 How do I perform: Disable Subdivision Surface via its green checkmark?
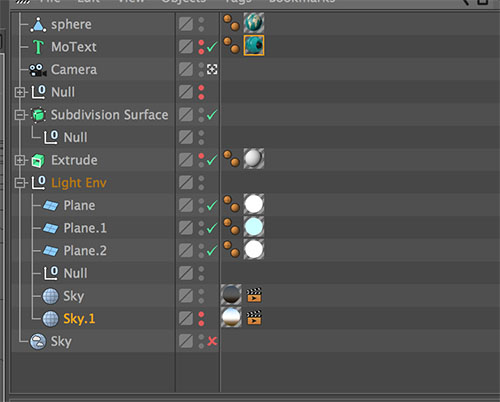(212, 115)
